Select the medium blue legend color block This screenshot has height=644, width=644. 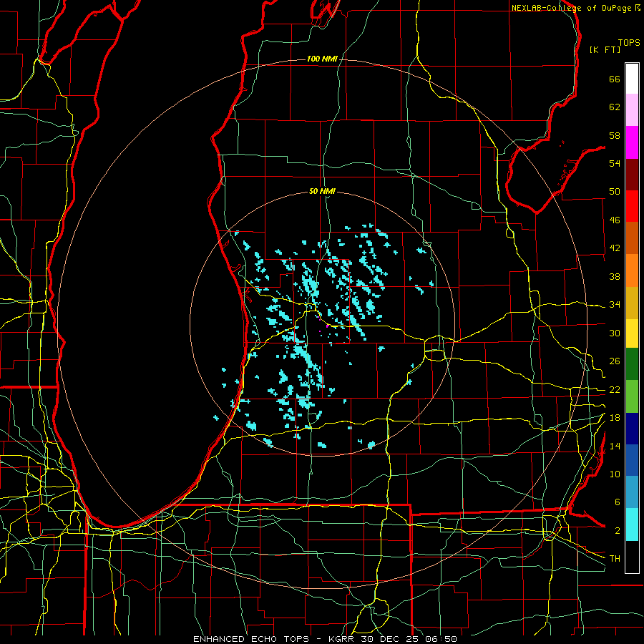pos(632,460)
